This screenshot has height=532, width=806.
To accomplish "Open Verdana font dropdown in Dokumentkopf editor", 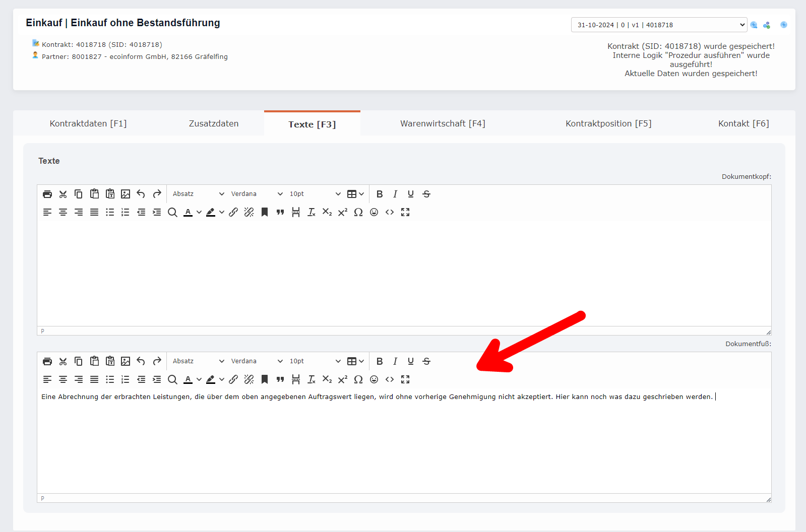I will tap(257, 194).
